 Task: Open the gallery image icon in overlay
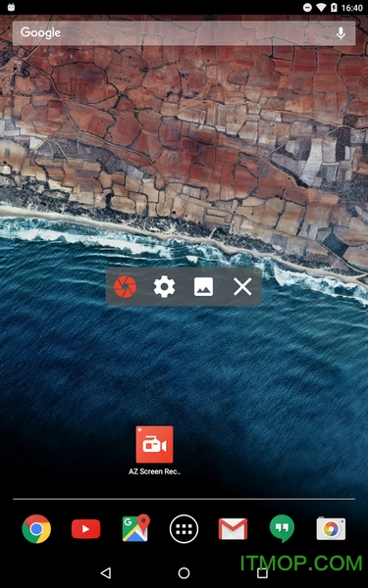(203, 287)
